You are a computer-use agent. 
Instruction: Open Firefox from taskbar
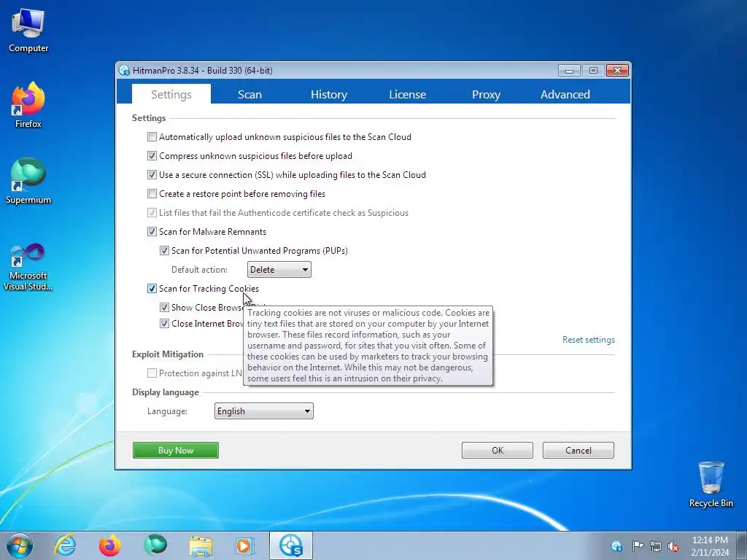(x=109, y=545)
